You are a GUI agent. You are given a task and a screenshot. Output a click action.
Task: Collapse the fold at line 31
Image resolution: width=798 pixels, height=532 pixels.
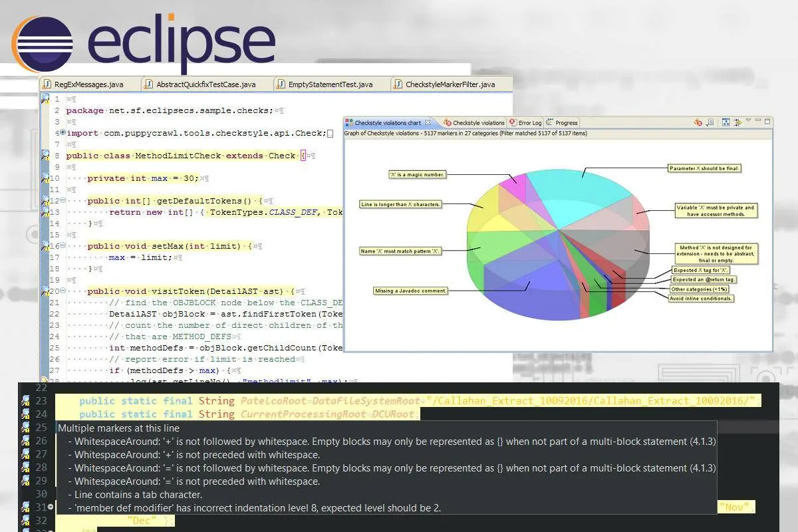coord(51,507)
